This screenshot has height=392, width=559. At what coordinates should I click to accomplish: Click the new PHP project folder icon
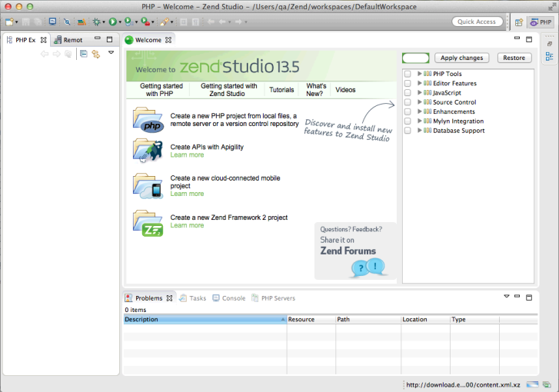148,120
